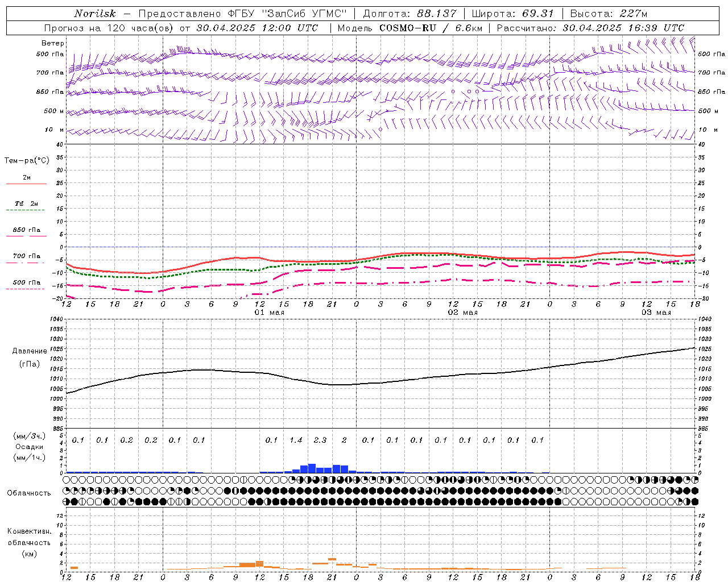Click the tallest blue precipitation bar
The image size is (728, 582).
pyautogui.click(x=312, y=468)
